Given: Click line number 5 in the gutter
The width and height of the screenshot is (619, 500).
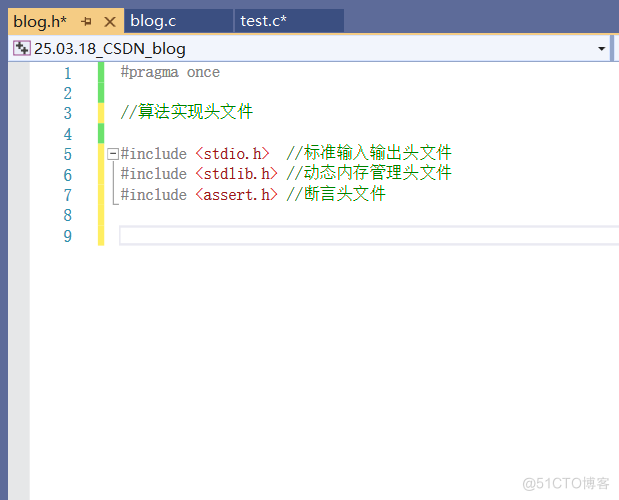Looking at the screenshot, I should pyautogui.click(x=68, y=154).
